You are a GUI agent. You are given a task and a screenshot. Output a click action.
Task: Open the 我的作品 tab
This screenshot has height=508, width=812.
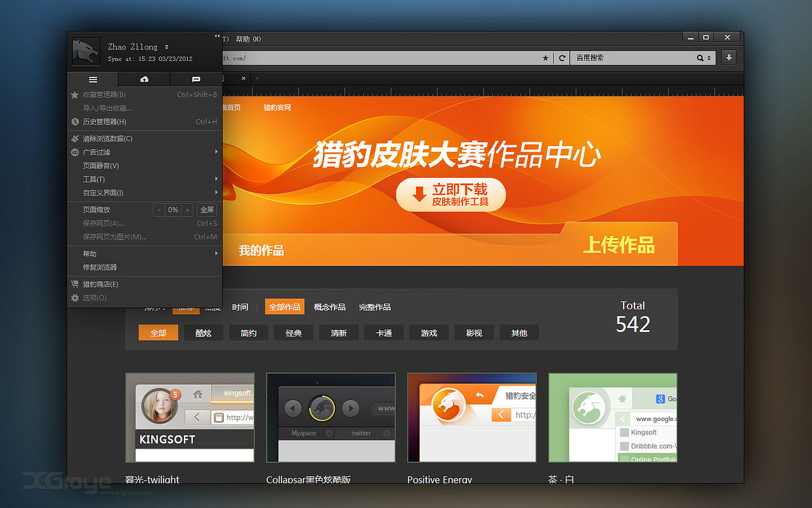(261, 250)
